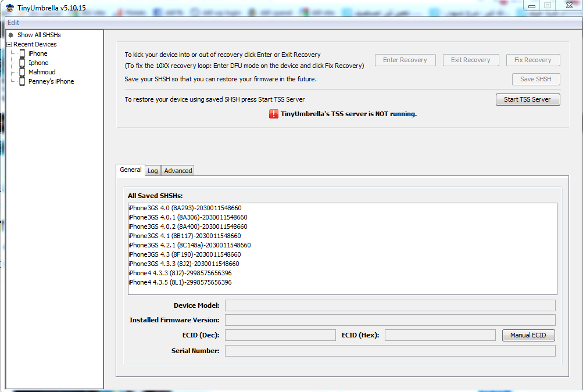Switch to the Log tab
Viewport: 583px width, 392px height.
153,171
